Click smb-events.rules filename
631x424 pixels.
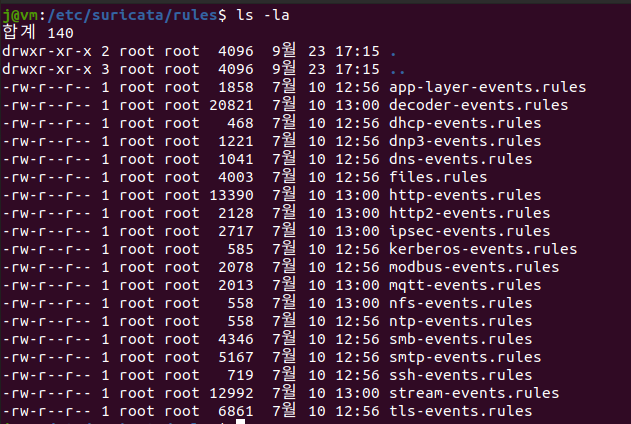coord(460,339)
